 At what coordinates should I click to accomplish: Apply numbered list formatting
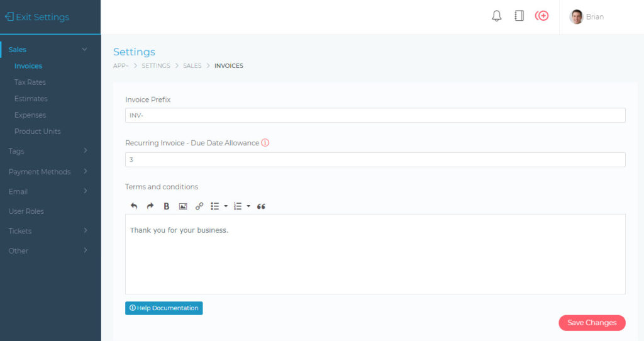pyautogui.click(x=237, y=206)
